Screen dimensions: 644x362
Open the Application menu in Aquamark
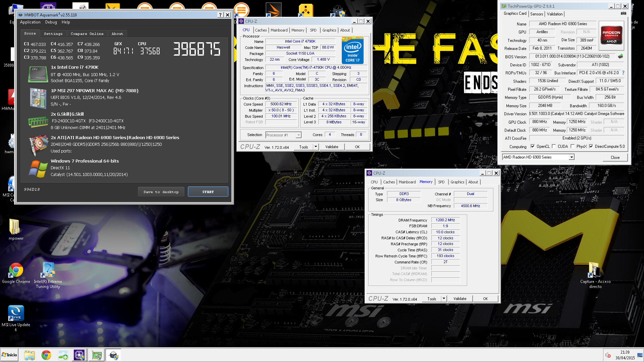pos(30,22)
